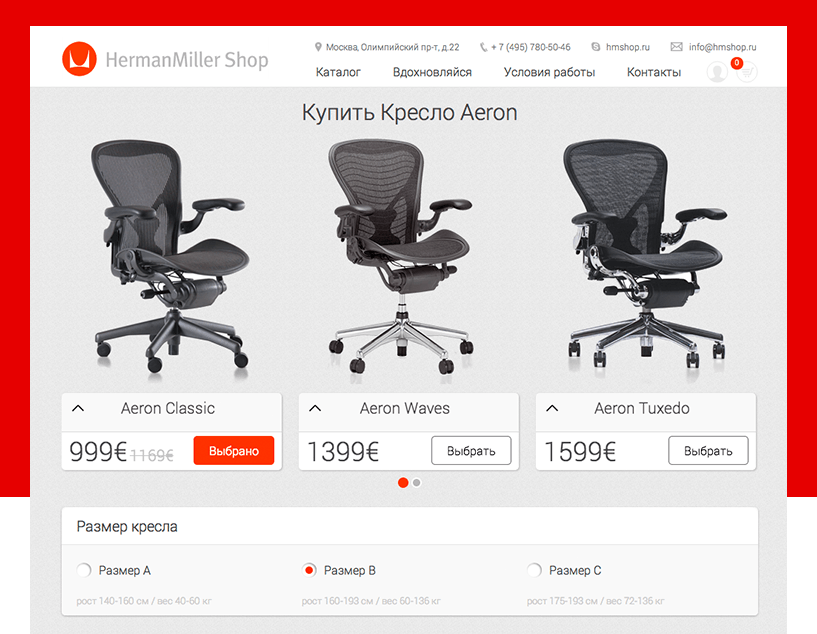Click the Купить Кресло Aeron heading

coord(410,113)
